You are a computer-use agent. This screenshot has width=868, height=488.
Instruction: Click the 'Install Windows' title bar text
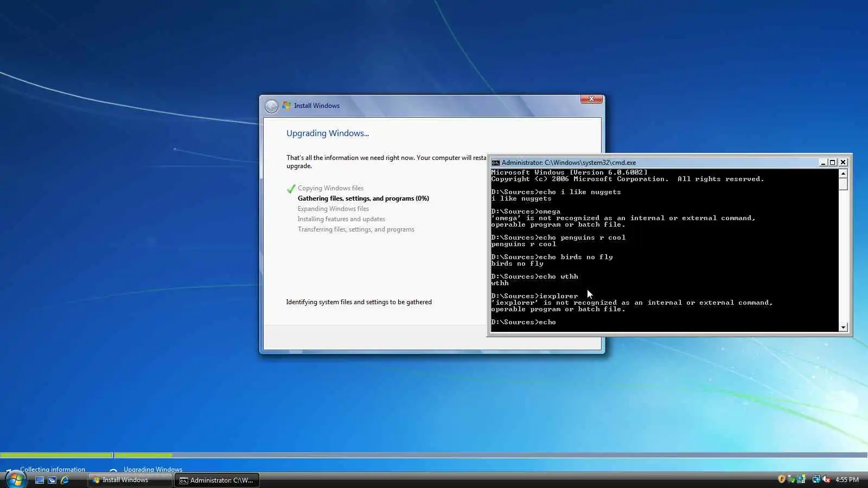[x=317, y=106]
